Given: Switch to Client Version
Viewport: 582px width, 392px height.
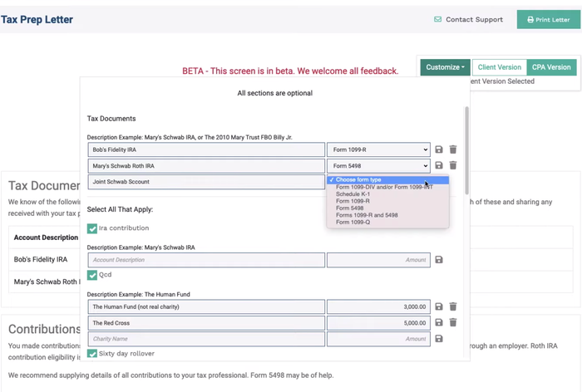Looking at the screenshot, I should [x=499, y=67].
